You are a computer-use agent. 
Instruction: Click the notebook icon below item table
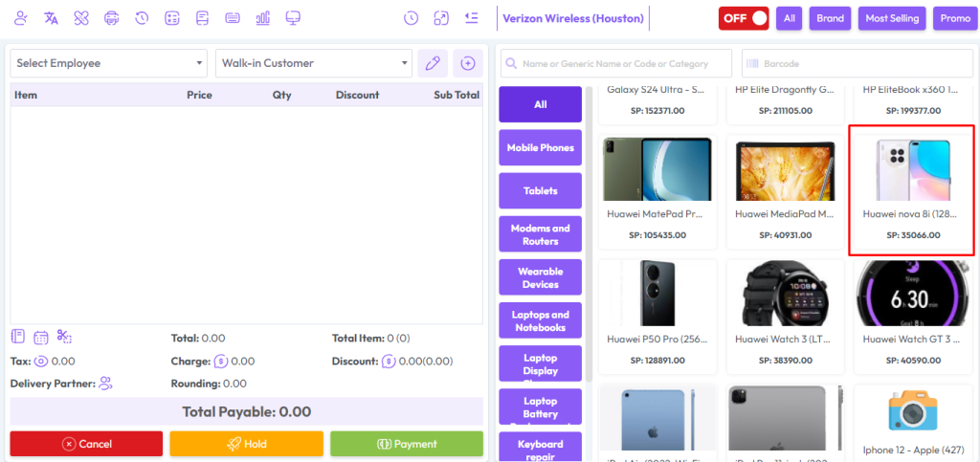[x=18, y=337]
